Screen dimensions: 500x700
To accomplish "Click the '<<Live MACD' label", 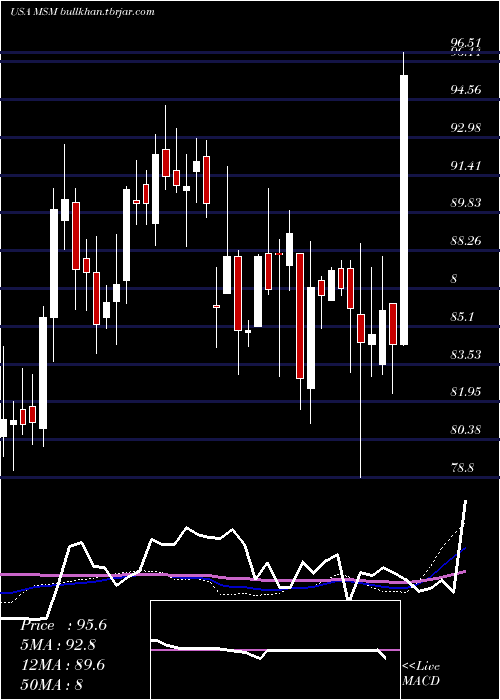I will [421, 674].
